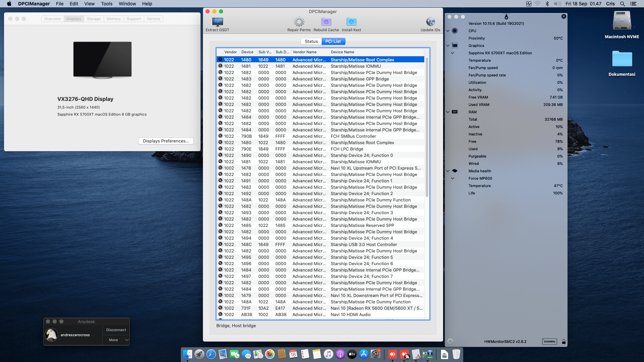This screenshot has height=362, width=644.
Task: Open the File menu
Action: (x=60, y=4)
